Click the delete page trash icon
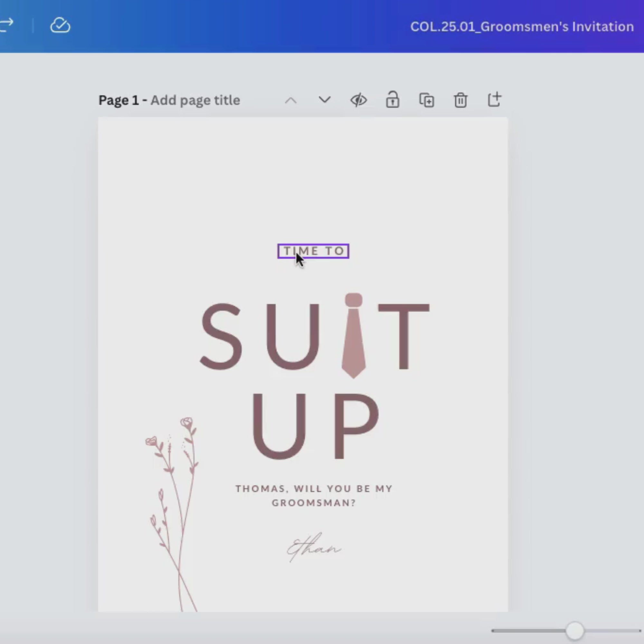Viewport: 644px width, 644px height. pos(461,100)
